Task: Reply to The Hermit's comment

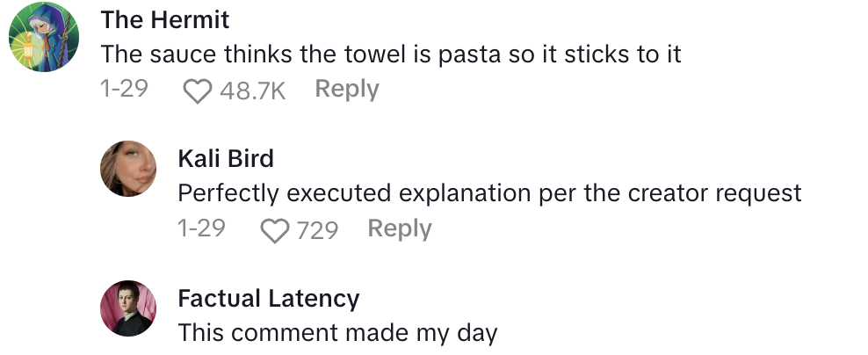Action: [x=347, y=89]
